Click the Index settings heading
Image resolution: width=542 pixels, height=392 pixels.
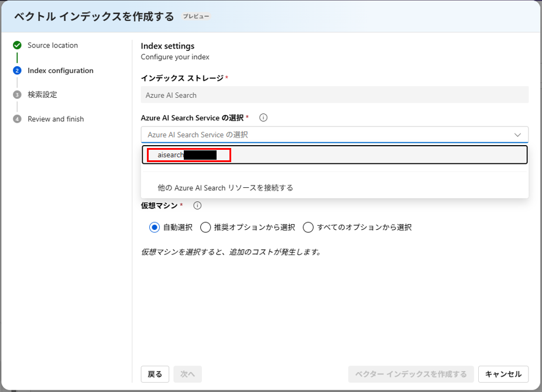coord(167,46)
